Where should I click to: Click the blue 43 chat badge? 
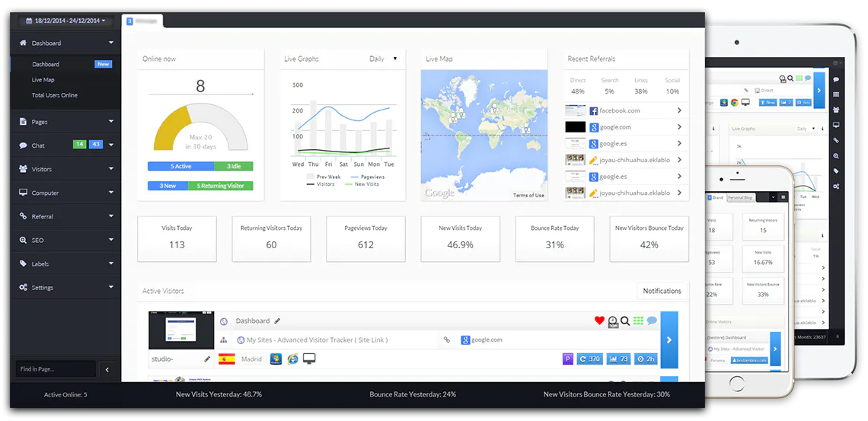(x=96, y=145)
